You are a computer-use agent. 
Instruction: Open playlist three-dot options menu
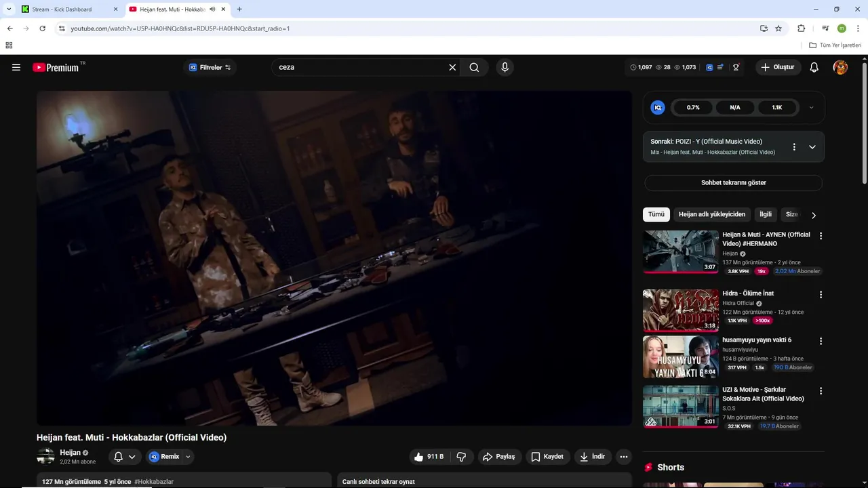tap(794, 146)
